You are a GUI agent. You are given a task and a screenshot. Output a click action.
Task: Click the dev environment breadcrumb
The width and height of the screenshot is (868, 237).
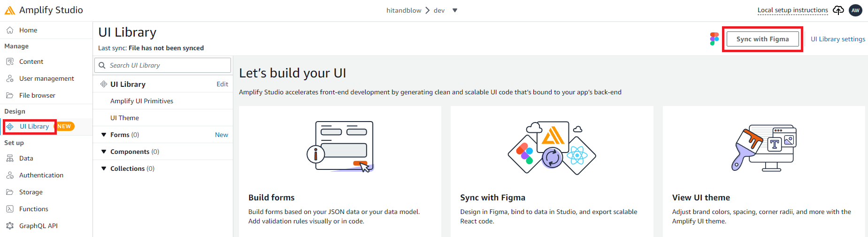click(439, 10)
